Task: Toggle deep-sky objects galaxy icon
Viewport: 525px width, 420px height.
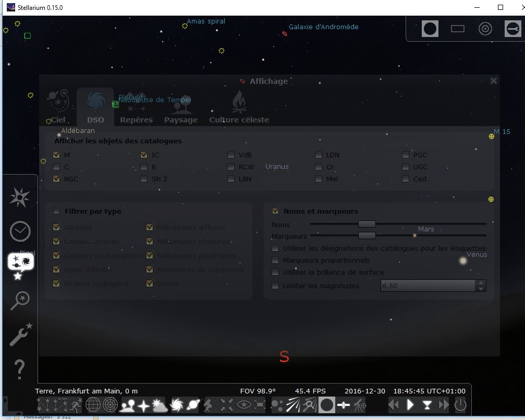Action: coord(177,405)
